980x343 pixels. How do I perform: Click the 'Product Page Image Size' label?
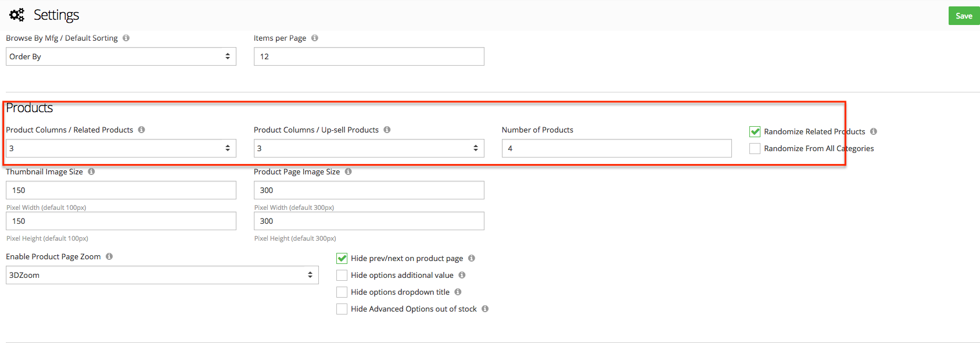point(297,172)
